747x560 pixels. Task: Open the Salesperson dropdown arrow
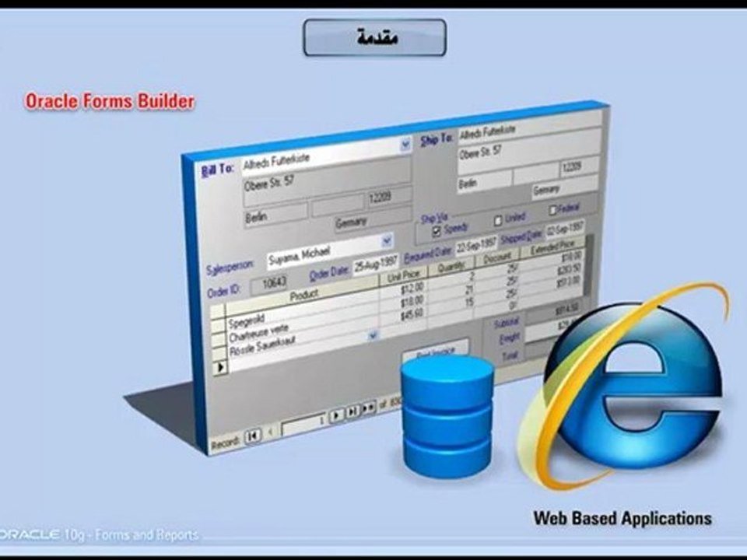pyautogui.click(x=387, y=242)
